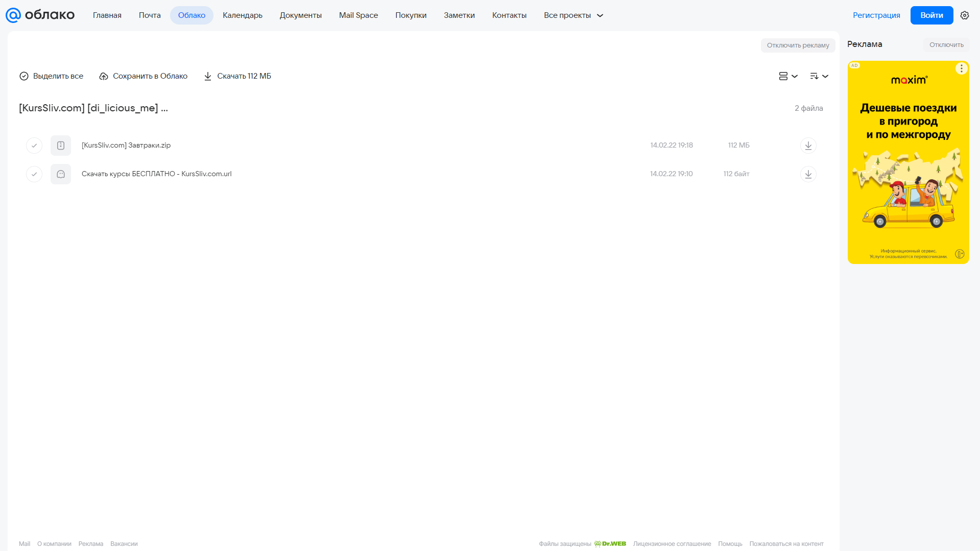The height and width of the screenshot is (551, 980).
Task: Click the download icon for Завтраки.zip
Action: [808, 146]
